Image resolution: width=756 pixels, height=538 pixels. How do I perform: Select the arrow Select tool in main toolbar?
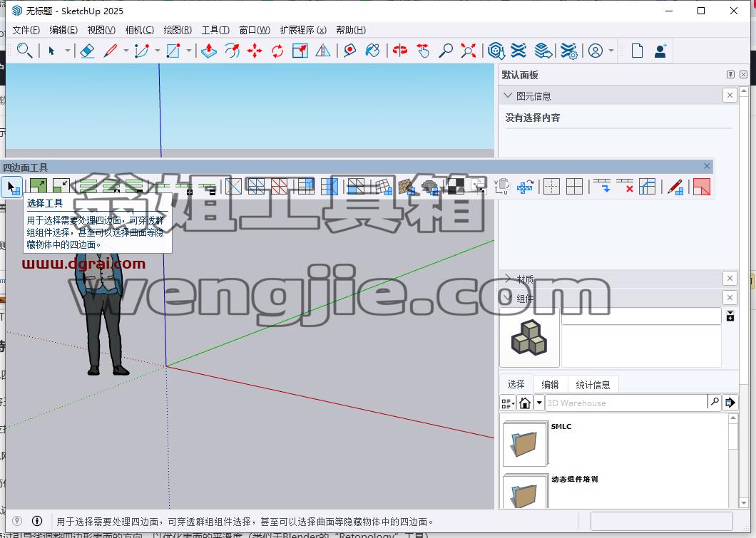51,51
